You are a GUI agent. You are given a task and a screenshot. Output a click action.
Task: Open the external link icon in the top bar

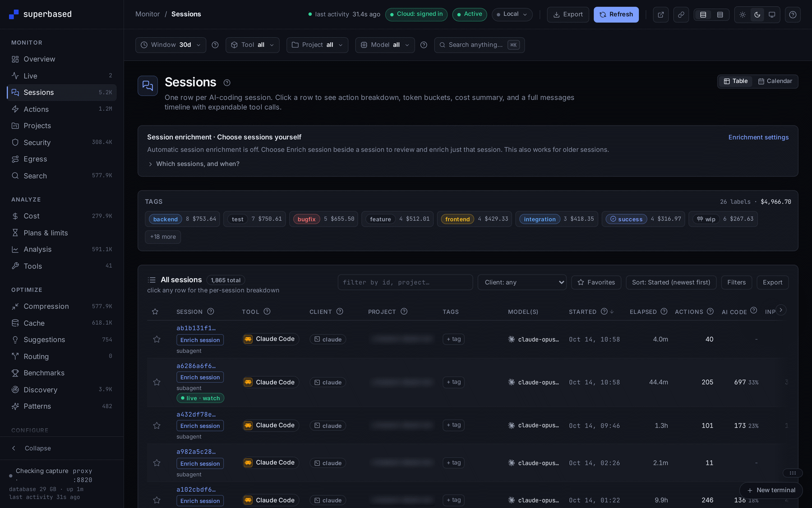click(x=660, y=14)
